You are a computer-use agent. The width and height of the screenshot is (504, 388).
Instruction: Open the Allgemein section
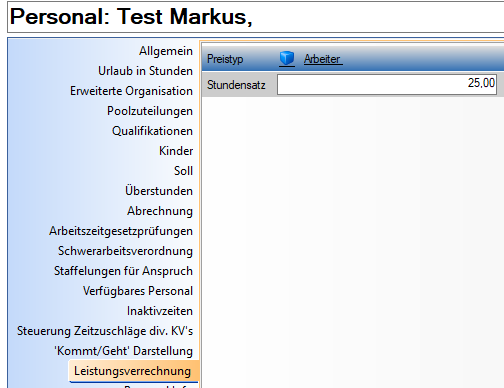[x=166, y=51]
